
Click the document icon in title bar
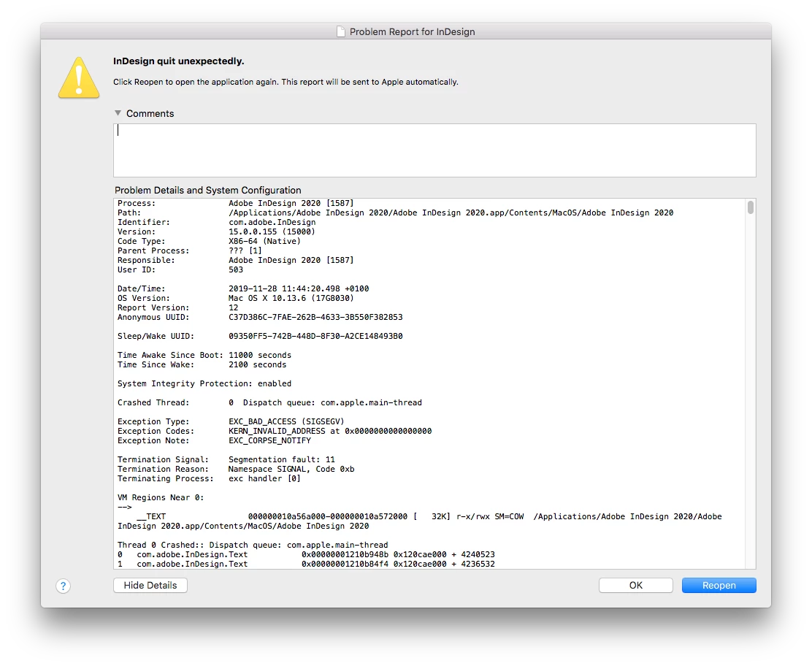pos(341,31)
